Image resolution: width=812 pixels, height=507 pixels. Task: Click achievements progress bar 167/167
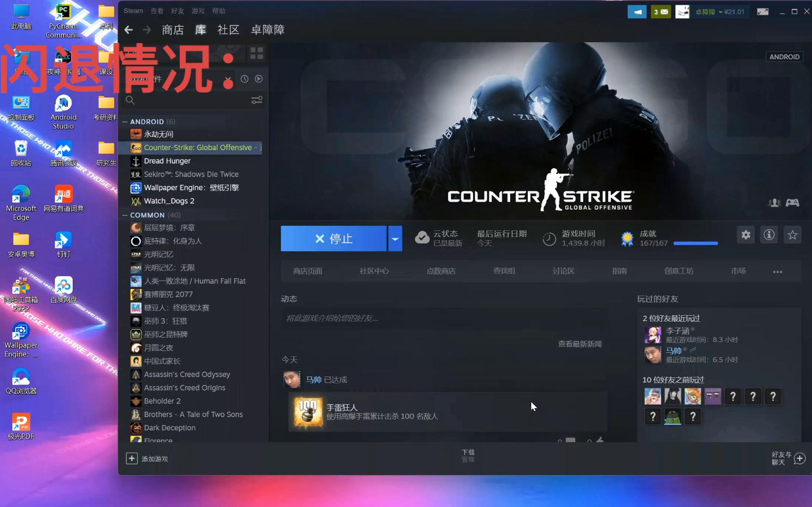[695, 243]
